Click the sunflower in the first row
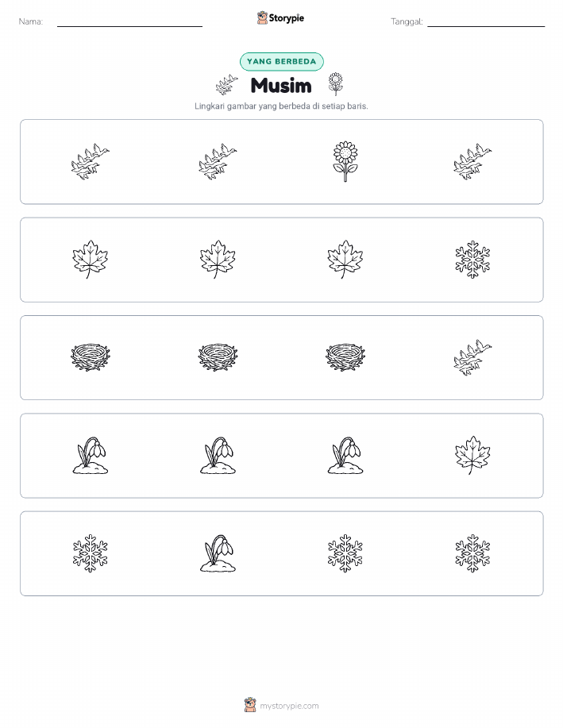 [345, 162]
